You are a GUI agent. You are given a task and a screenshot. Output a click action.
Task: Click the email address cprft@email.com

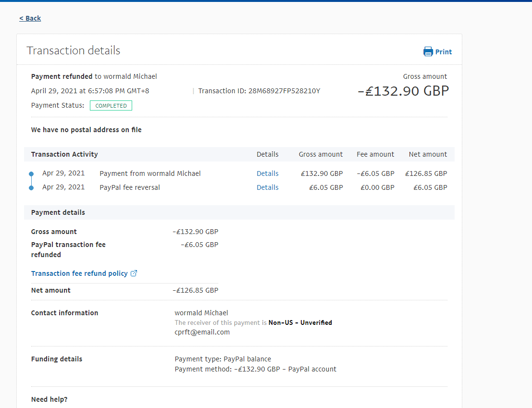pyautogui.click(x=202, y=332)
